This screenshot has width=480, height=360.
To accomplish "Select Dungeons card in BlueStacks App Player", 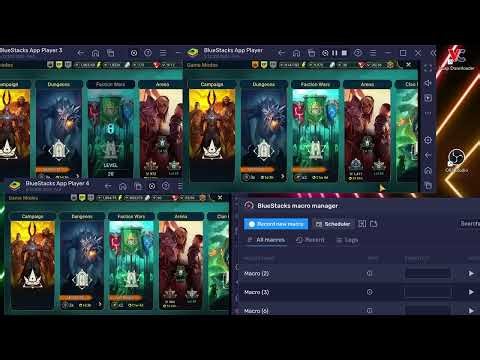I will tap(263, 131).
